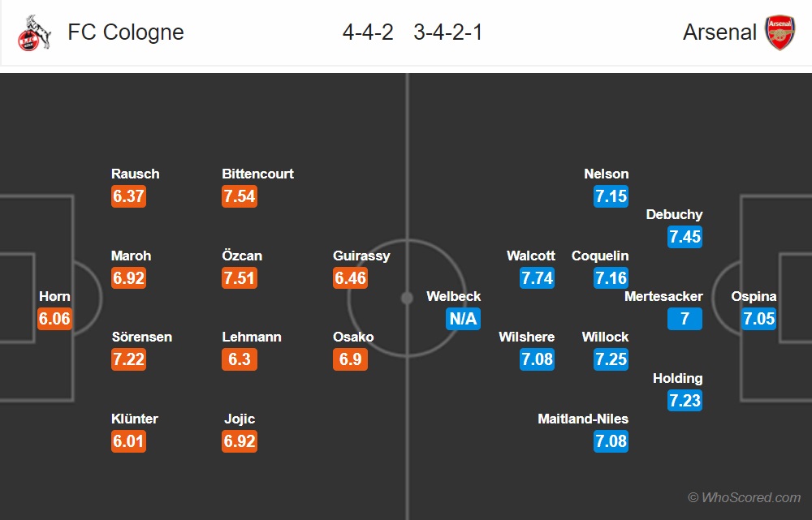The height and width of the screenshot is (520, 812).
Task: Click the WhoScored.com watermark
Action: pos(744,497)
